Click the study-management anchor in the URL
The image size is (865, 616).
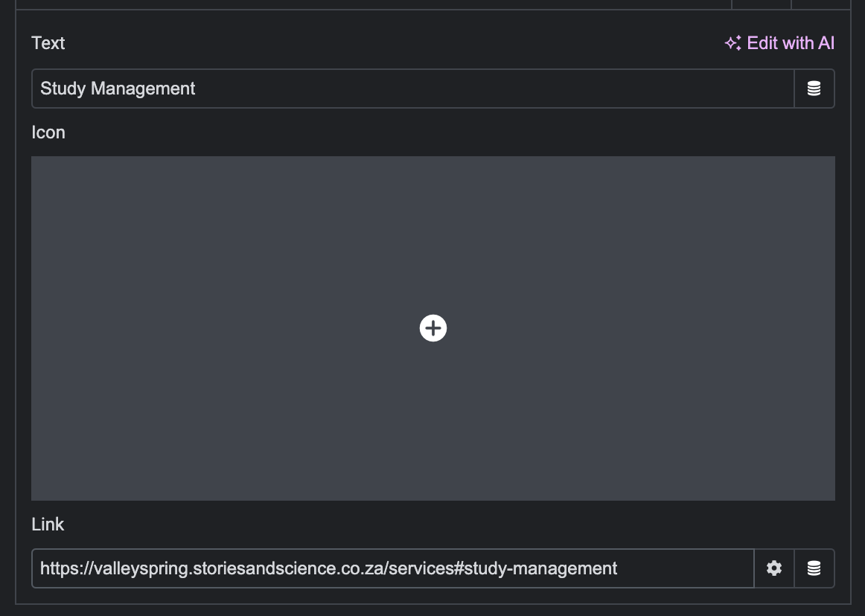pyautogui.click(x=541, y=568)
